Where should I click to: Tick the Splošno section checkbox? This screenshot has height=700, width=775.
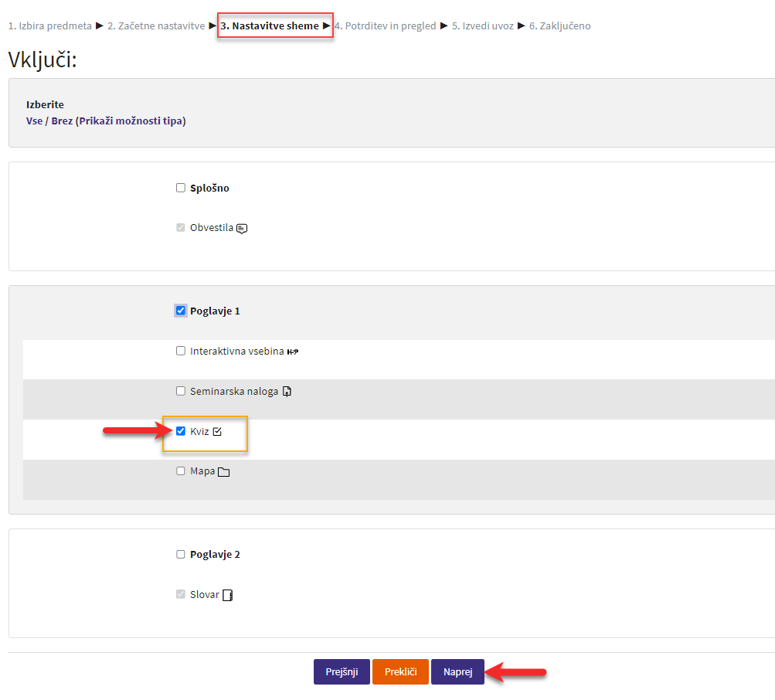[180, 188]
